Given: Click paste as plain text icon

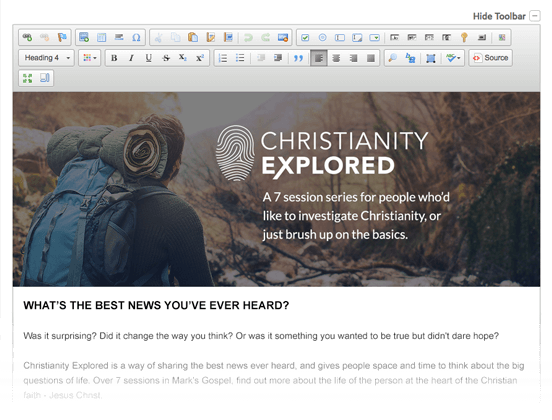Looking at the screenshot, I should pyautogui.click(x=211, y=37).
